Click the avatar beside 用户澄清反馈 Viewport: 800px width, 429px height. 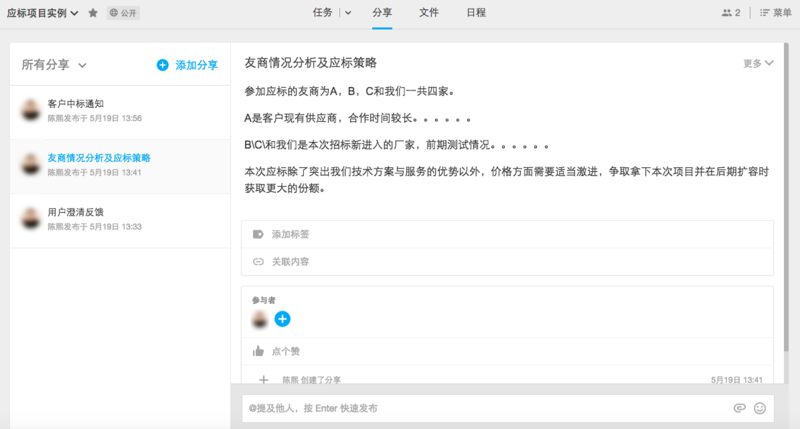point(31,218)
